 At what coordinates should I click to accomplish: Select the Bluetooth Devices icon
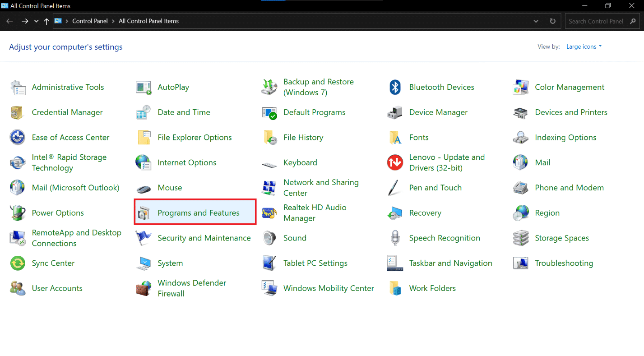tap(395, 88)
